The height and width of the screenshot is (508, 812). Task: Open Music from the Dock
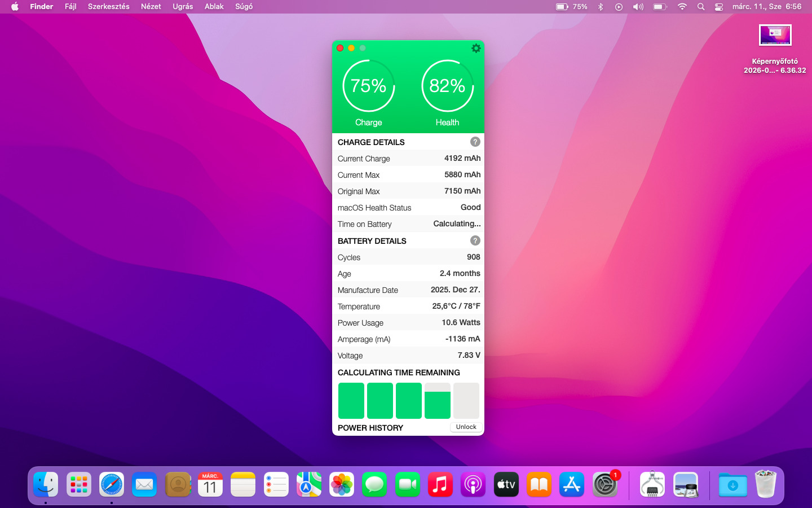click(x=440, y=484)
